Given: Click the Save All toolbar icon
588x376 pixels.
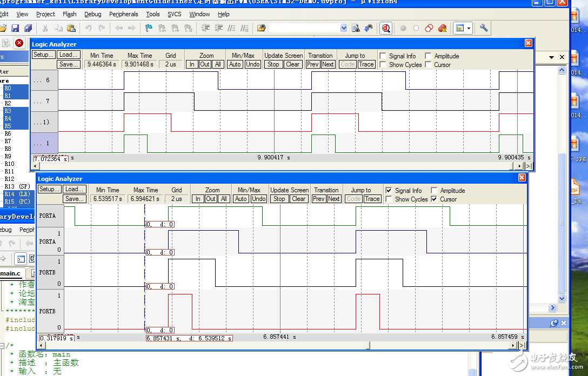Looking at the screenshot, I should [28, 28].
